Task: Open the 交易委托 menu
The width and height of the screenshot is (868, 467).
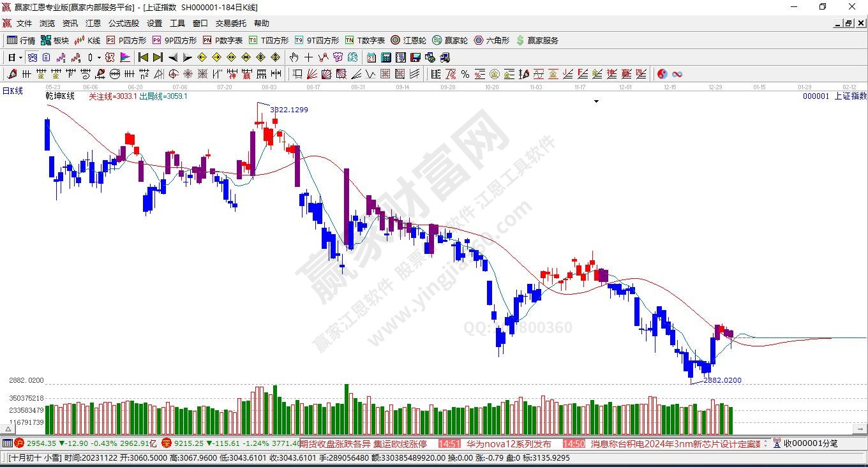Action: pos(230,23)
